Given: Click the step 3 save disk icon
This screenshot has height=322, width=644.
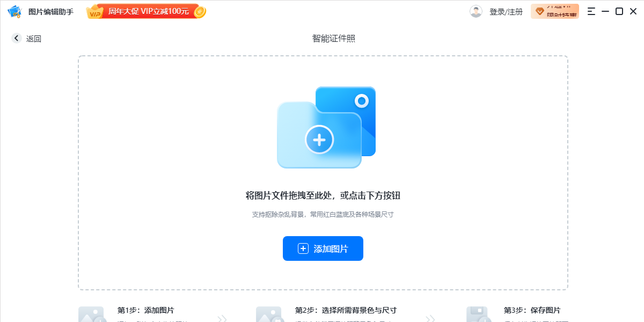Looking at the screenshot, I should [478, 314].
